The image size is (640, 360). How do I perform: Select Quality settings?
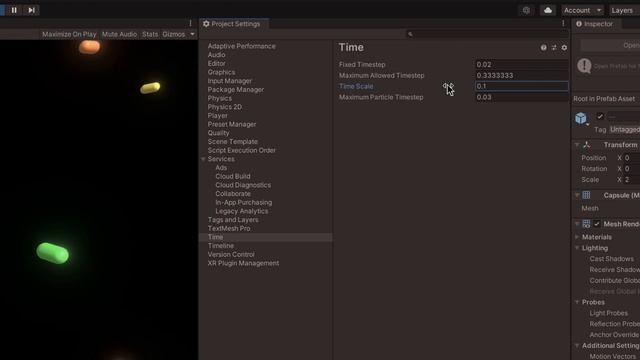(x=218, y=133)
